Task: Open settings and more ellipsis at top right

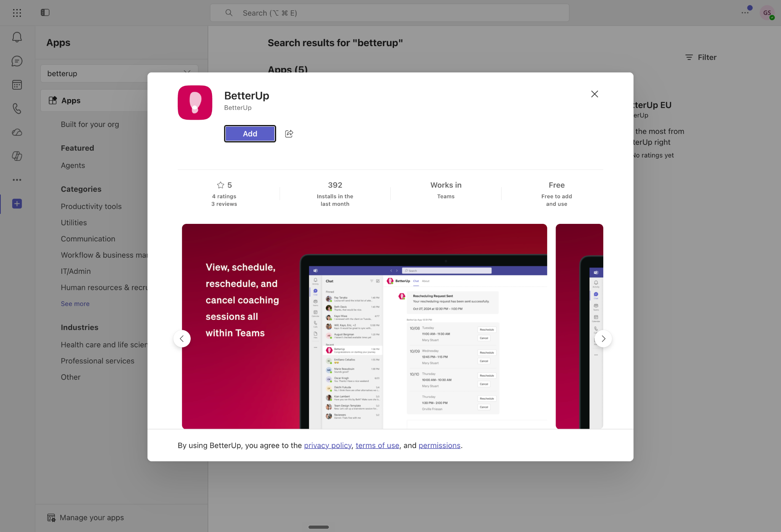Action: click(x=745, y=13)
